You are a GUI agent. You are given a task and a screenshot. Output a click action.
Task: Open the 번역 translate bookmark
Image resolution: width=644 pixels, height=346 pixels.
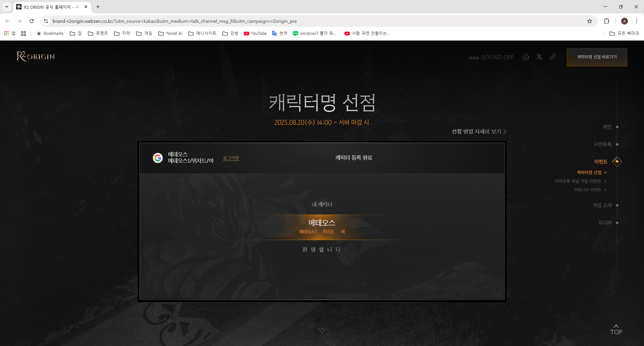[280, 33]
